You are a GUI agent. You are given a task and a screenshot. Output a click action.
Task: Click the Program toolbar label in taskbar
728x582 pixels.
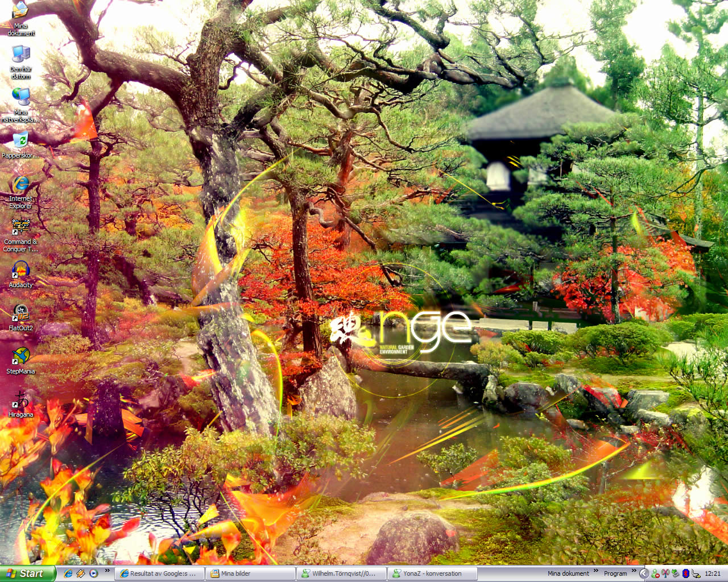[615, 573]
